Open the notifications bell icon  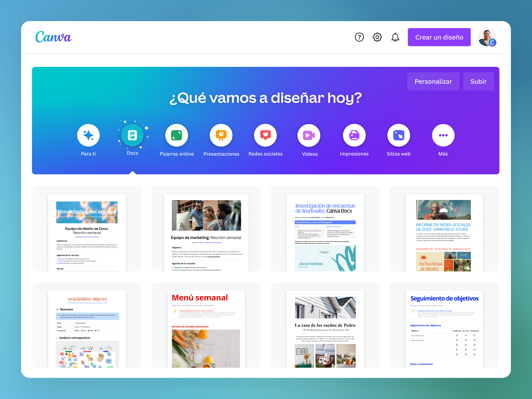tap(395, 37)
